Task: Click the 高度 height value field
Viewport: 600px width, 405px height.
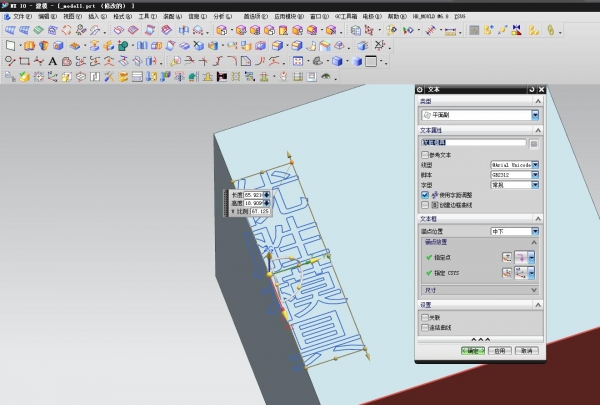Action: (253, 203)
